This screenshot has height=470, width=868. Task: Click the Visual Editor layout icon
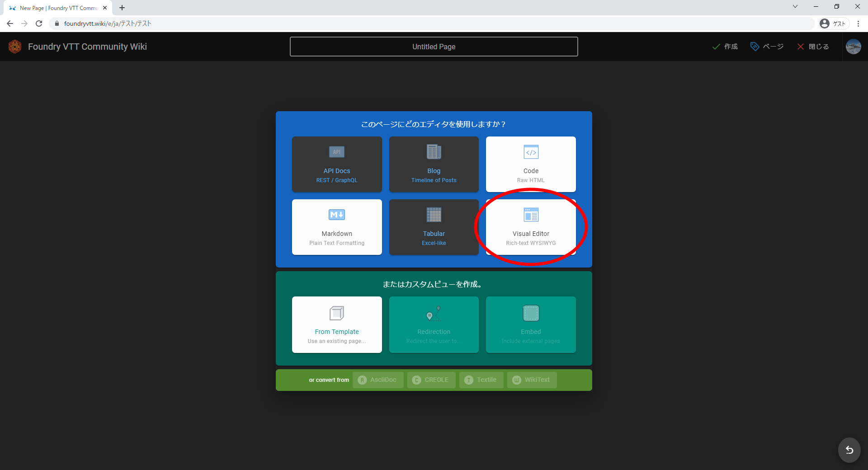531,215
